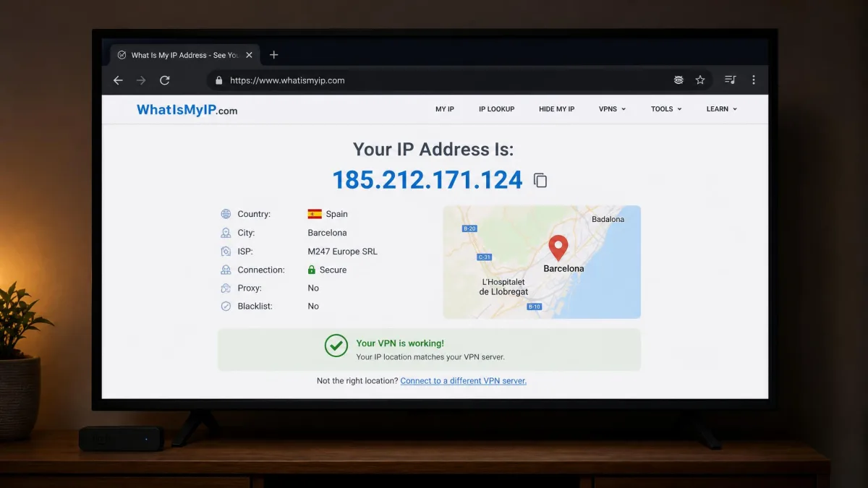This screenshot has width=868, height=488.
Task: Click the 'Country:' label
Action: tap(254, 214)
